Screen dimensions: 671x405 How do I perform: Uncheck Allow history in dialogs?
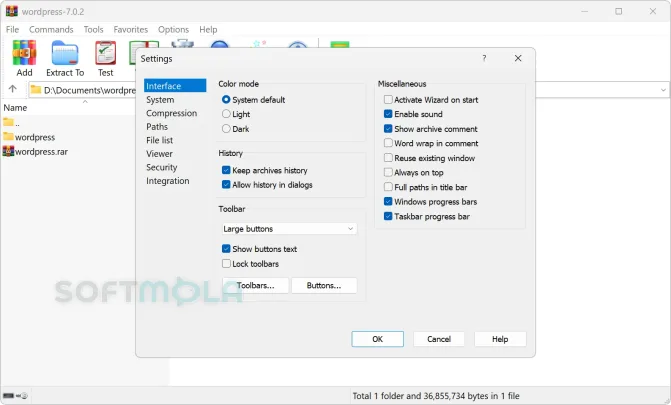(226, 185)
